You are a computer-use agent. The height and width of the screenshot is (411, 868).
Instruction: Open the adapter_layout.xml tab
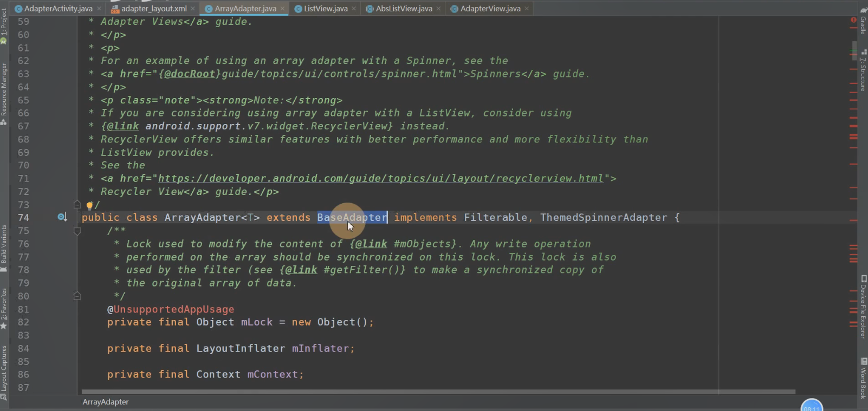click(154, 9)
